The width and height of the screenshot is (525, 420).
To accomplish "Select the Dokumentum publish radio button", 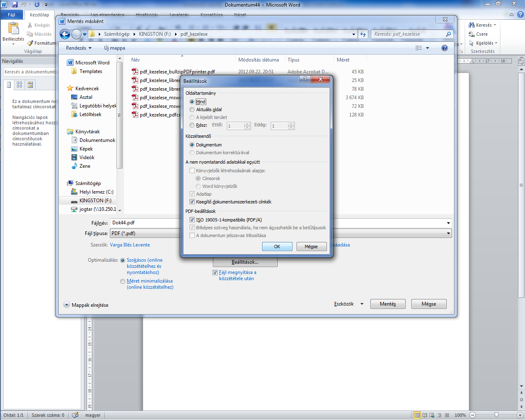I will (x=192, y=145).
